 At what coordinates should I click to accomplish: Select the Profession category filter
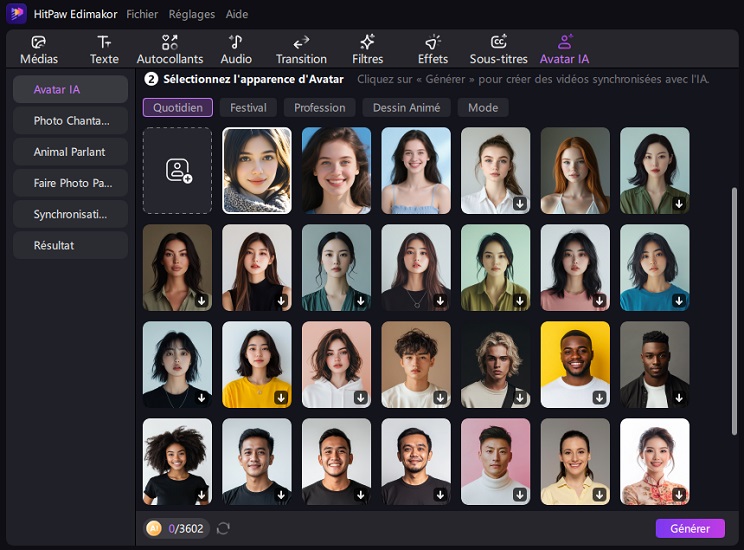point(319,108)
